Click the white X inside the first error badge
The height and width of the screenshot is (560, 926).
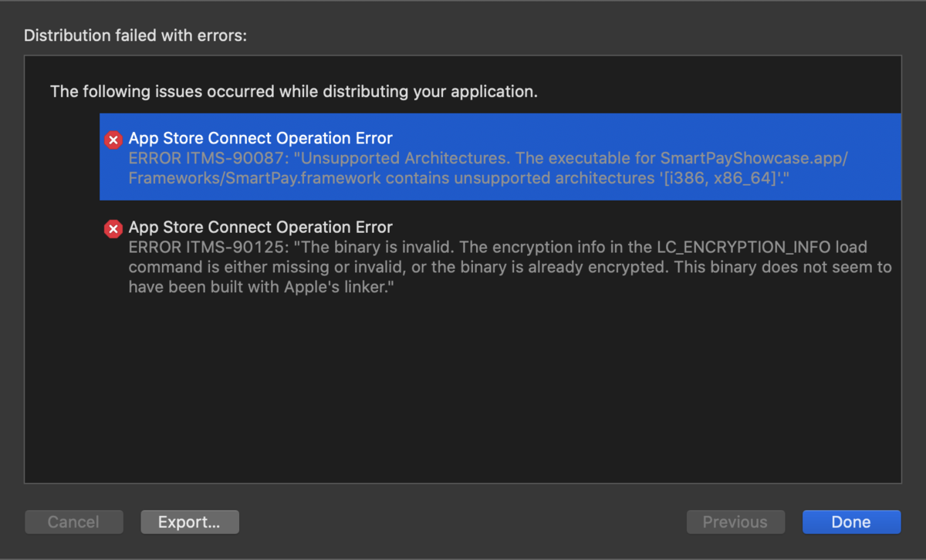click(x=113, y=140)
